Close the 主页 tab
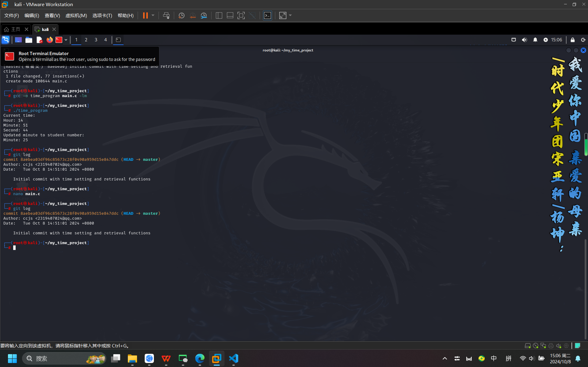Image resolution: width=588 pixels, height=367 pixels. 26,29
